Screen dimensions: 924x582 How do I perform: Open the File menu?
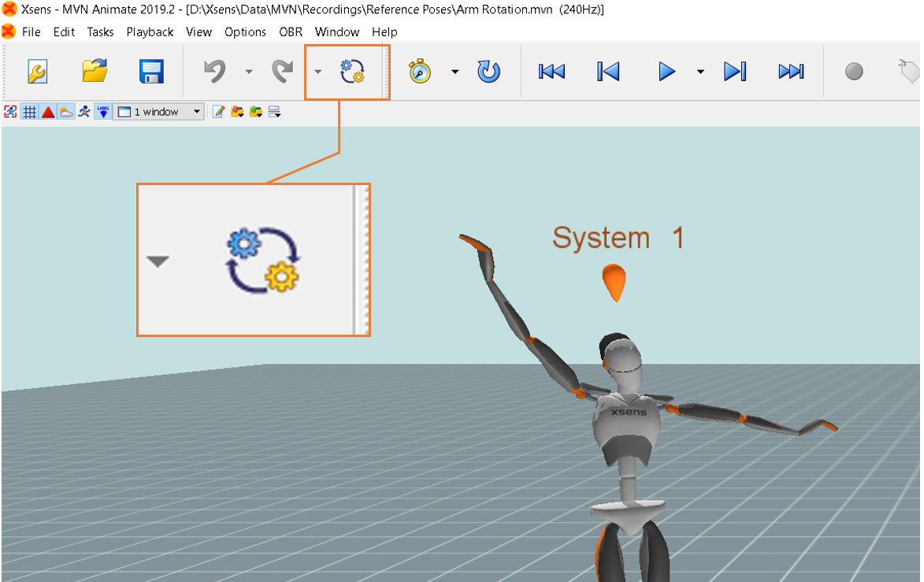(32, 32)
